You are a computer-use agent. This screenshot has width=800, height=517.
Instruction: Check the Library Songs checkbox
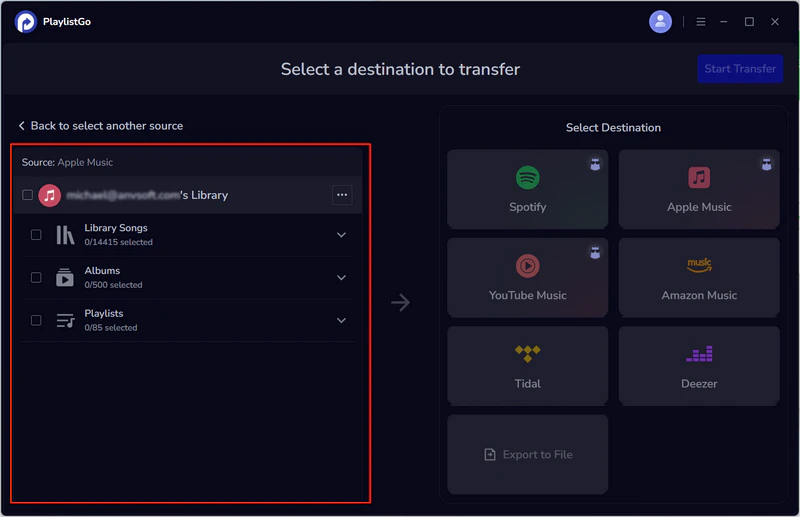coord(36,235)
